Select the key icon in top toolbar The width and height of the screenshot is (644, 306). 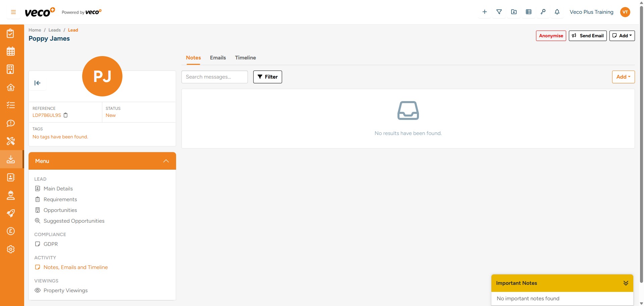pyautogui.click(x=543, y=12)
